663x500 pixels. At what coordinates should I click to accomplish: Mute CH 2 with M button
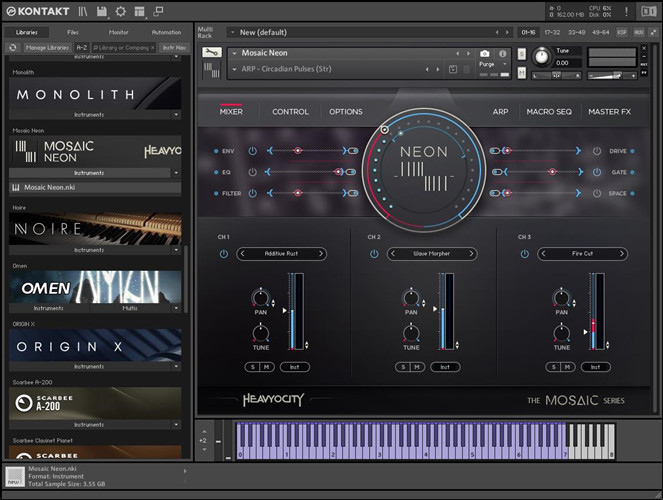click(417, 367)
